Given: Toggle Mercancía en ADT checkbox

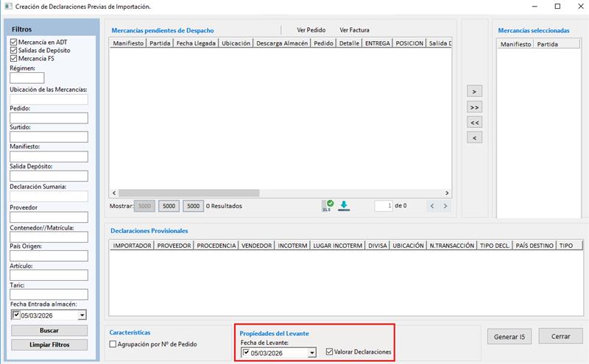Looking at the screenshot, I should tap(14, 42).
